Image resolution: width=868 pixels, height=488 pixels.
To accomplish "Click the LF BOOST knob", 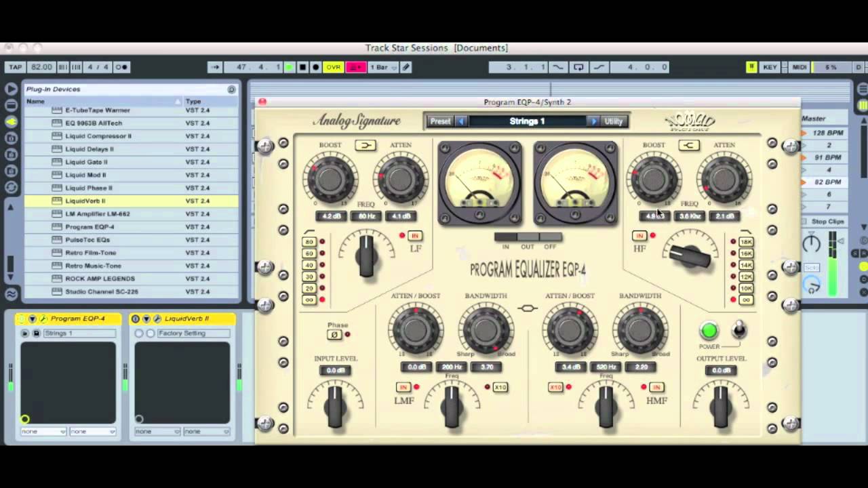I will [330, 179].
